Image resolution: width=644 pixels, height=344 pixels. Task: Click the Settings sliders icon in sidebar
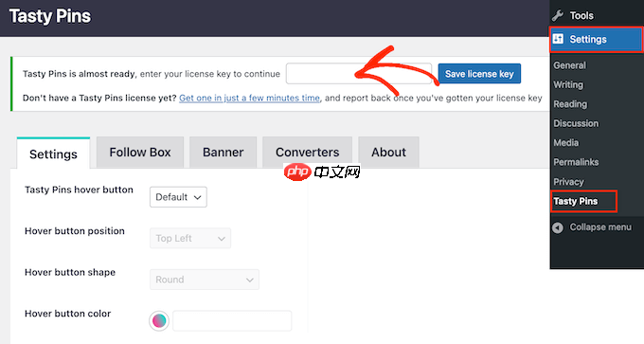coord(558,39)
